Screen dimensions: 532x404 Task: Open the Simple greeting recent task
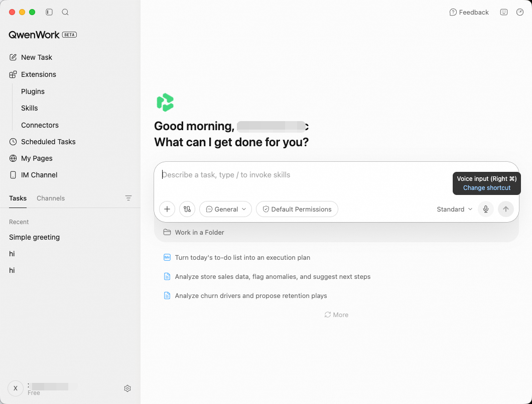pyautogui.click(x=34, y=237)
